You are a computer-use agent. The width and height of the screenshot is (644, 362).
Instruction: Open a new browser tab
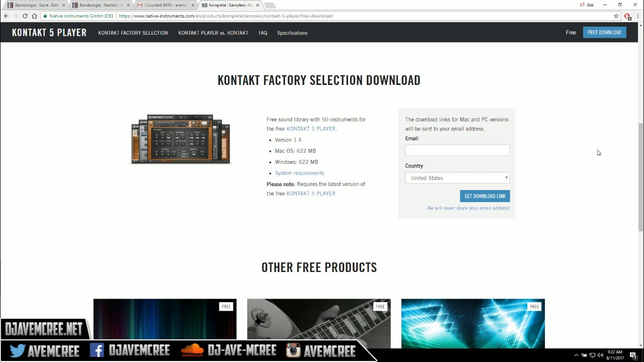tap(270, 6)
